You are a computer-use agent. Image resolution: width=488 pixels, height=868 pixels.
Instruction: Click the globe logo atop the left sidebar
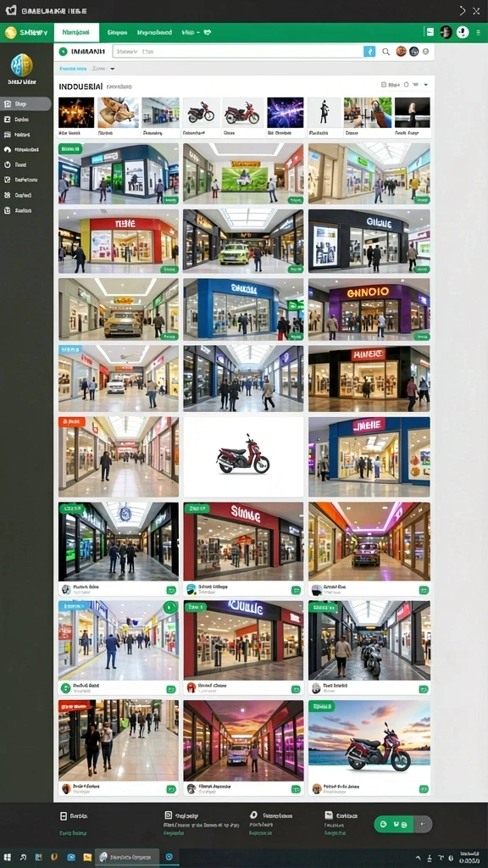[21, 65]
